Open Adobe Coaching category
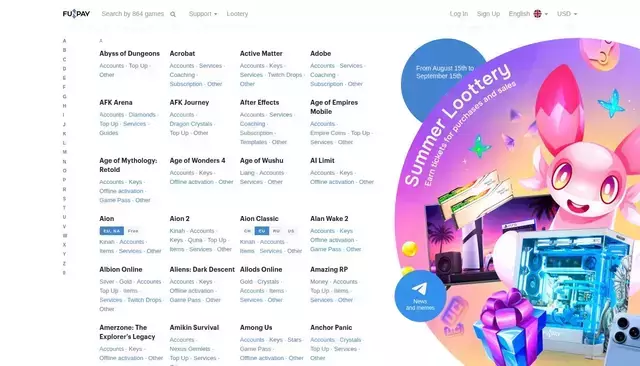Screen dimensions: 640x366 (322, 75)
